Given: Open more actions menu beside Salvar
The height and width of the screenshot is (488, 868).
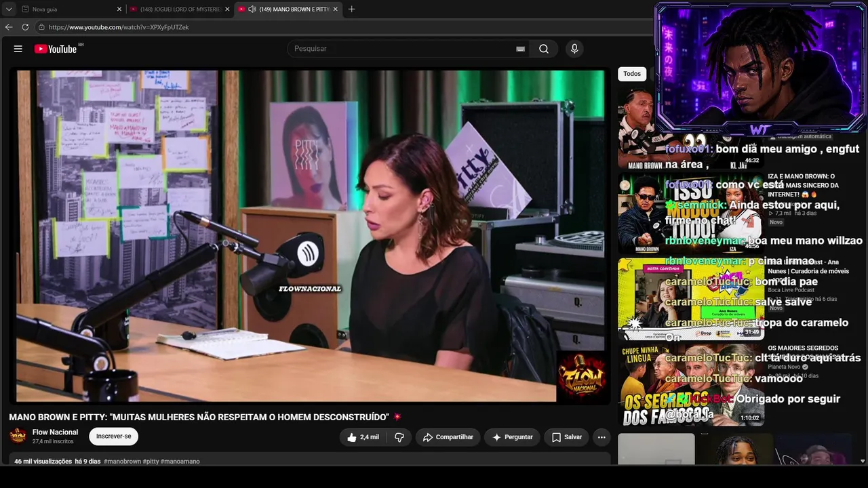Looking at the screenshot, I should [x=601, y=437].
